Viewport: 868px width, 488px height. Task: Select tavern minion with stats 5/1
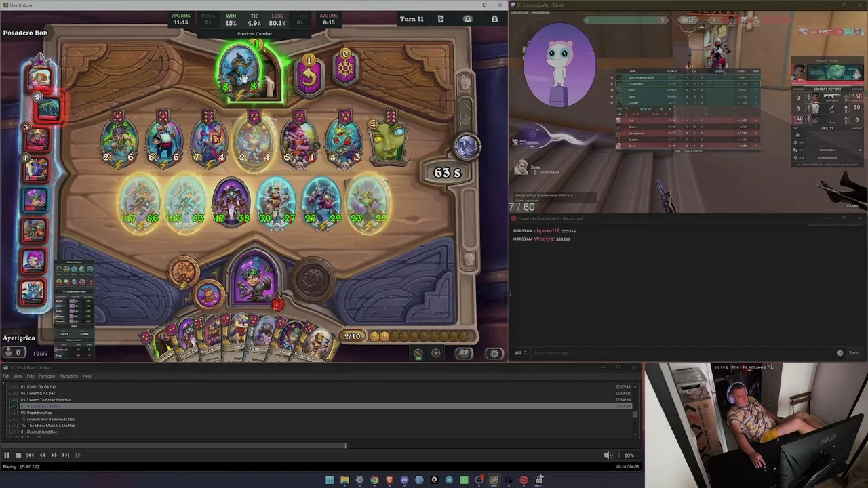click(x=299, y=141)
